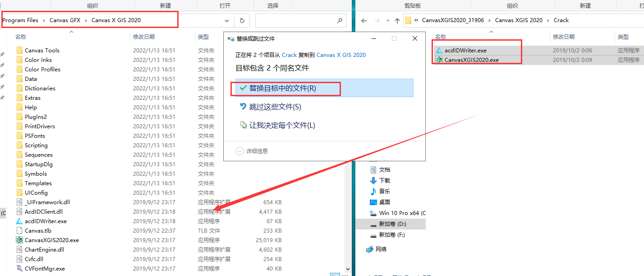Open the Crack source link in dialog

(x=290, y=55)
